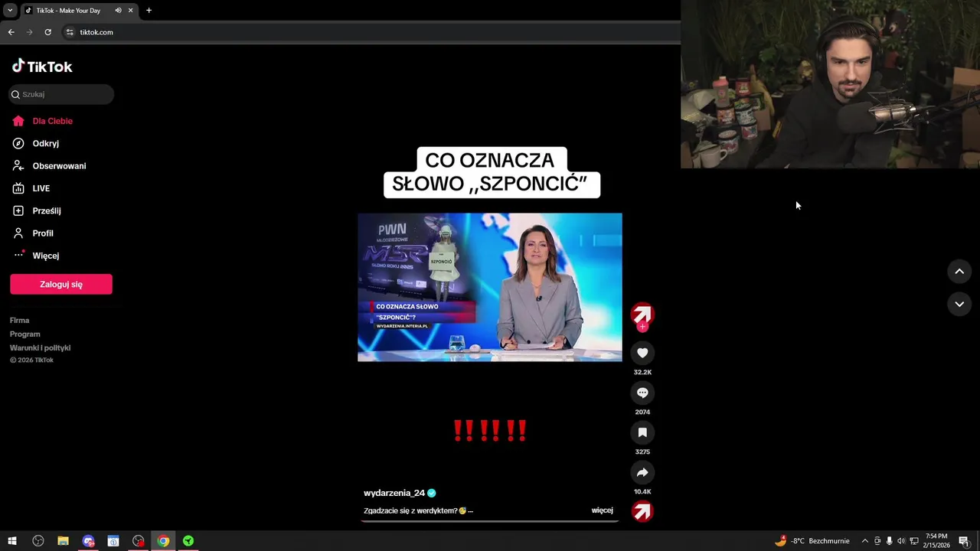980x551 pixels.
Task: Mute the tab via speaker icon
Action: [x=118, y=11]
